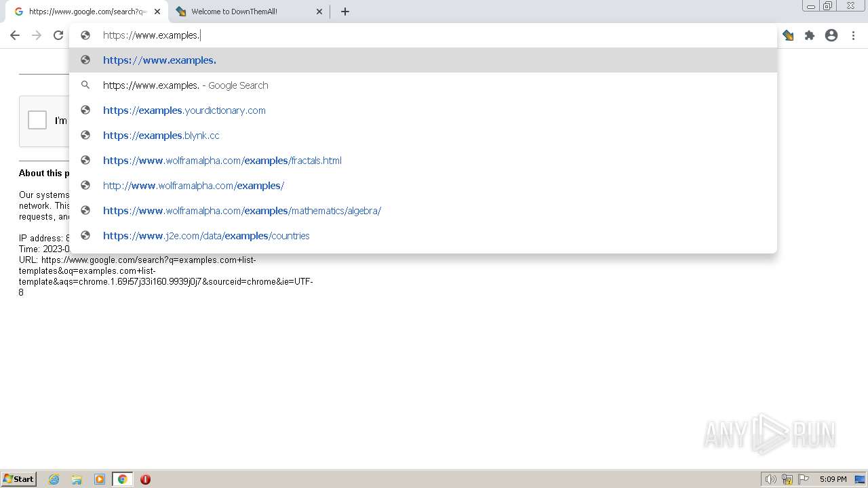The height and width of the screenshot is (488, 868).
Task: Click globe icon beside fractals.html suggestion
Action: (85, 160)
